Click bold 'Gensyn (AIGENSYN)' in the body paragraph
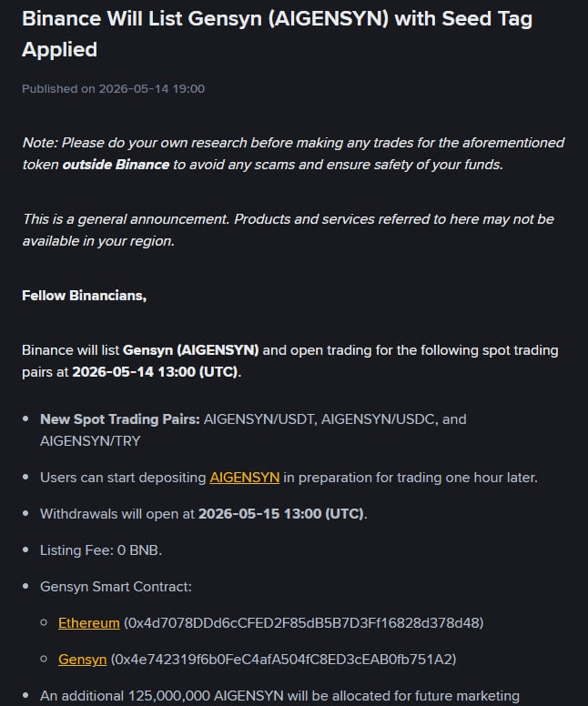Image resolution: width=588 pixels, height=706 pixels. (x=190, y=350)
